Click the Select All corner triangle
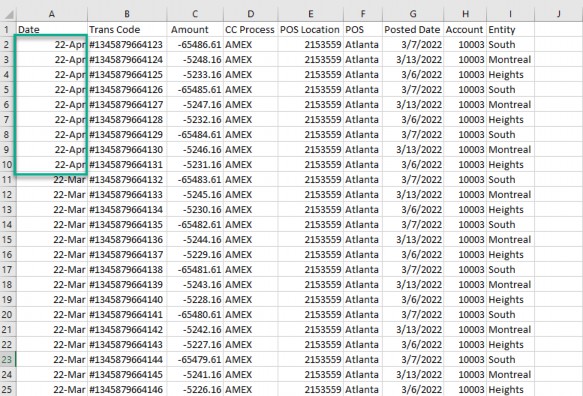The image size is (583, 396). point(9,14)
